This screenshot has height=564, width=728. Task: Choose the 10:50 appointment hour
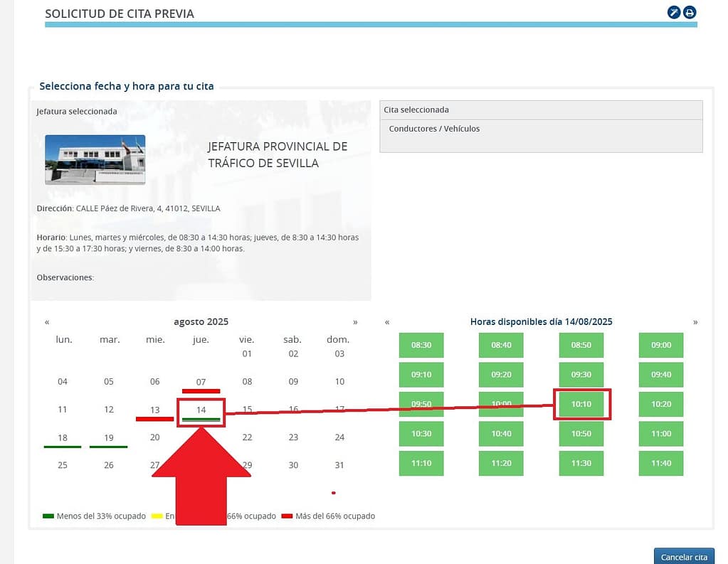click(581, 434)
